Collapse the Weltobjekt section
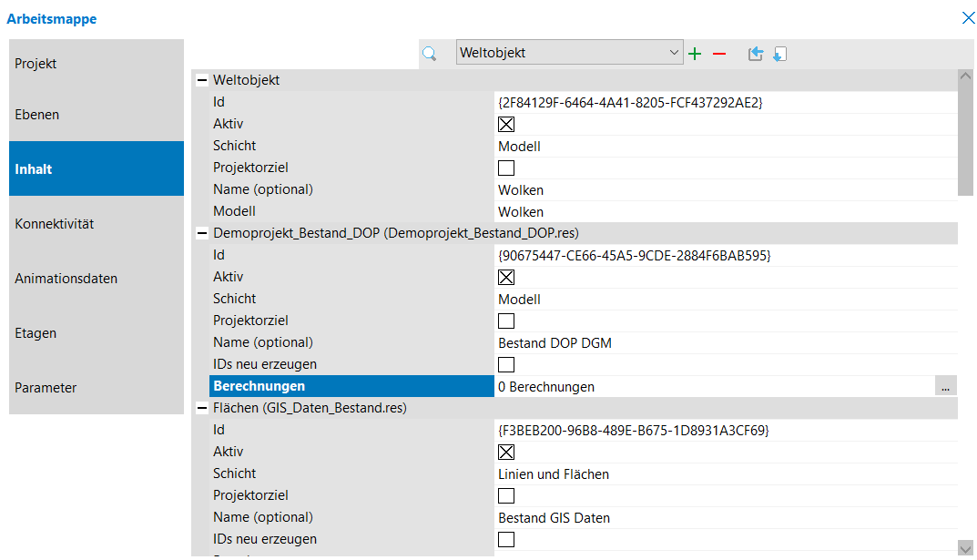The width and height of the screenshot is (977, 560). pyautogui.click(x=202, y=80)
